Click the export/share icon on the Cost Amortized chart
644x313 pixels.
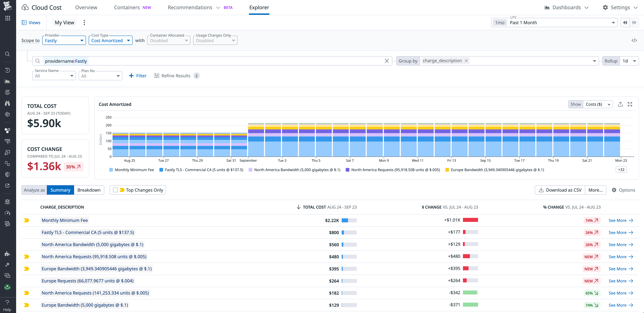620,104
